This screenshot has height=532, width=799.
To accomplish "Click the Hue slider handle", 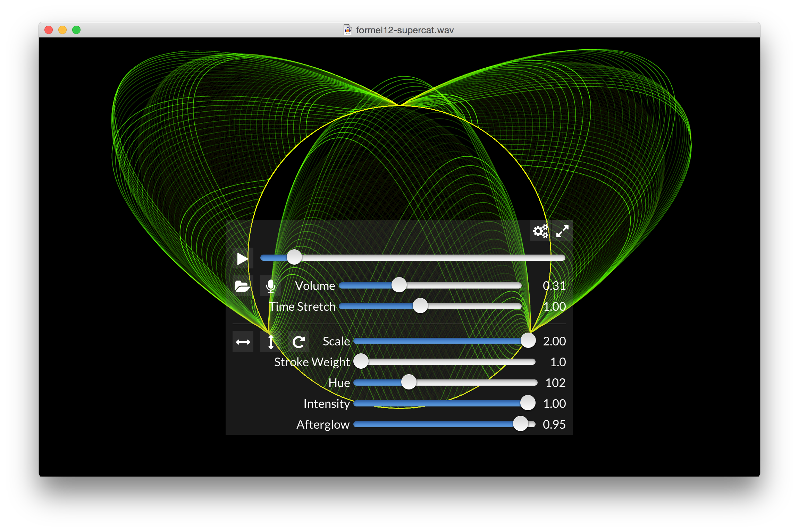I will coord(409,382).
